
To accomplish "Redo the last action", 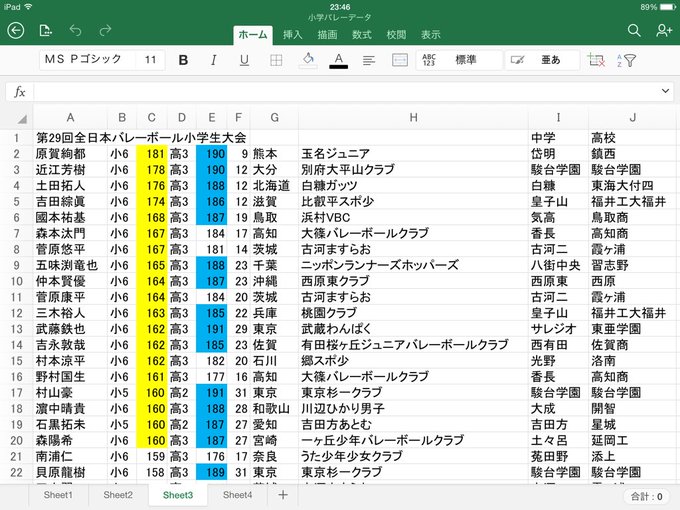I will [105, 30].
